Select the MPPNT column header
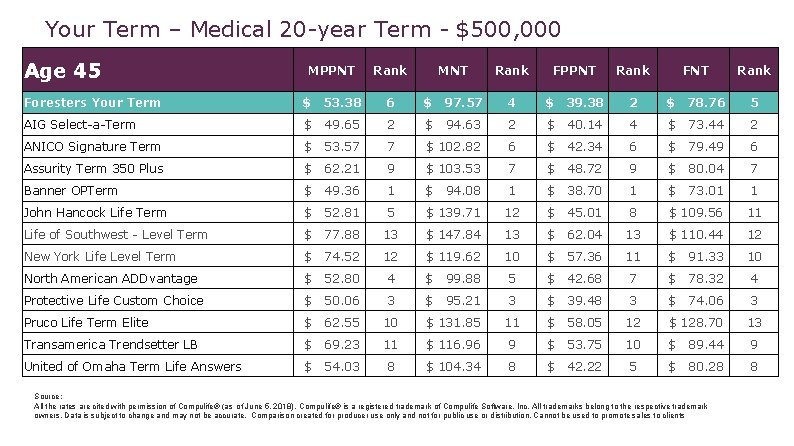This screenshot has width=794, height=446. 330,70
